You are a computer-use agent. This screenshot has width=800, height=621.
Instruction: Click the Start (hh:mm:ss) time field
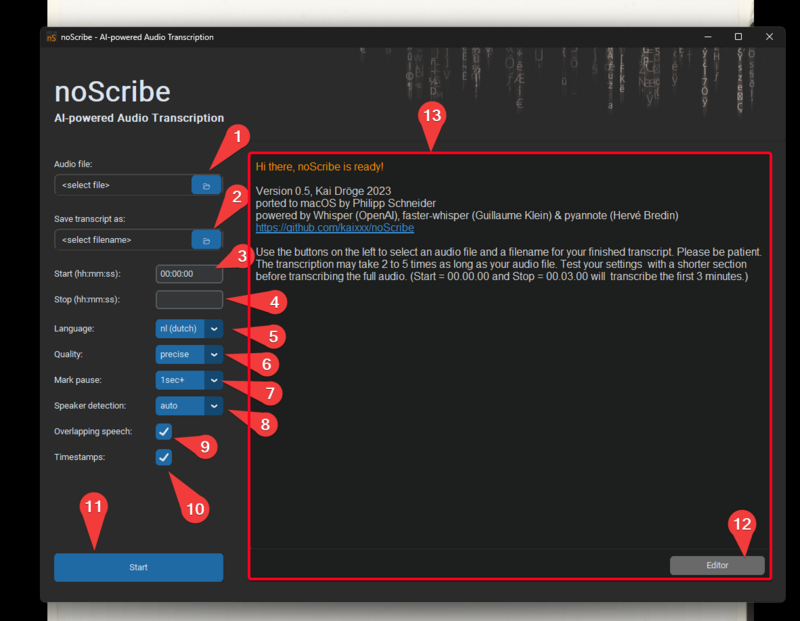pyautogui.click(x=188, y=273)
